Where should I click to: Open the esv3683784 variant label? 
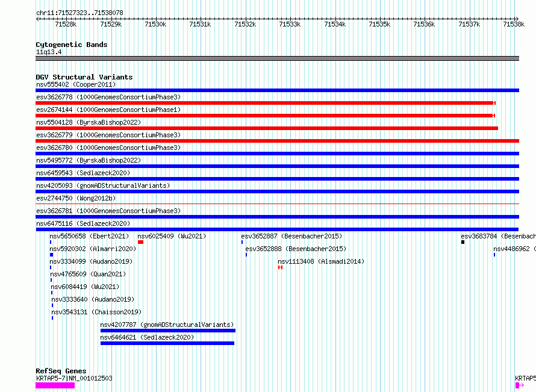click(x=499, y=236)
